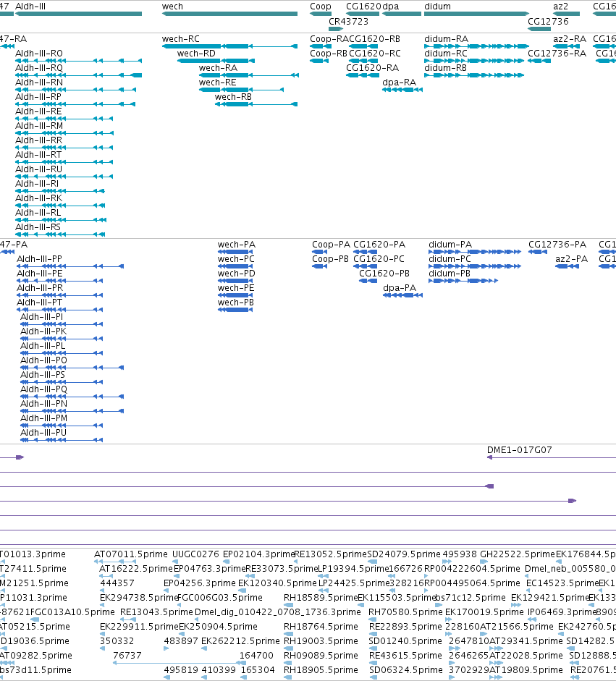Image resolution: width=616 pixels, height=681 pixels.
Task: Click the wech-RC transcript label
Action: (181, 39)
